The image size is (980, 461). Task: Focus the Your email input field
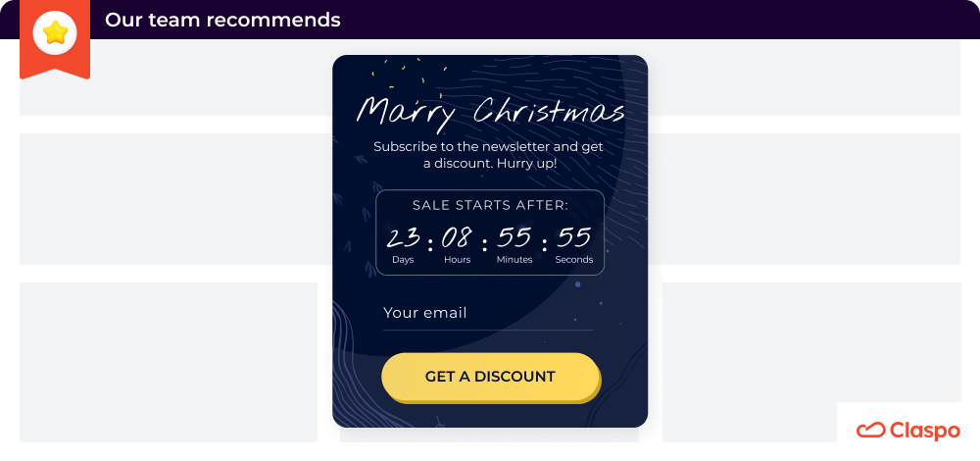click(488, 313)
